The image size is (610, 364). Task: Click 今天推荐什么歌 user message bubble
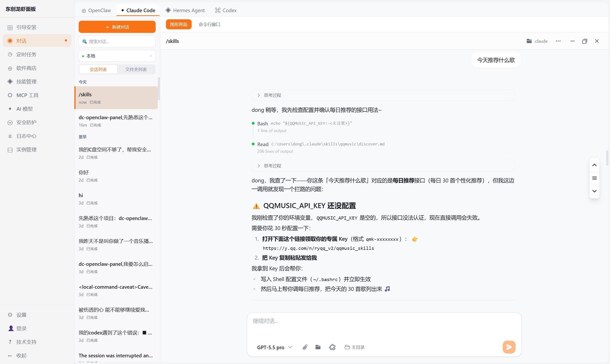pos(496,60)
